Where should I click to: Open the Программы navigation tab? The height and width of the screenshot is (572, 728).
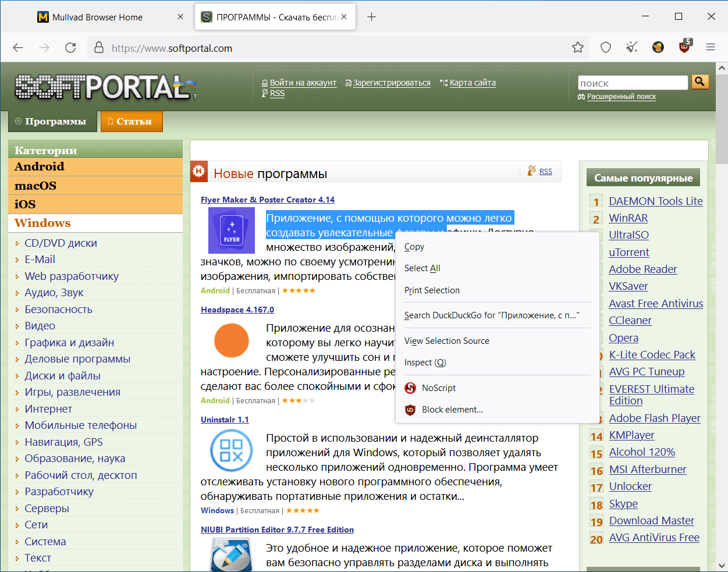[51, 121]
